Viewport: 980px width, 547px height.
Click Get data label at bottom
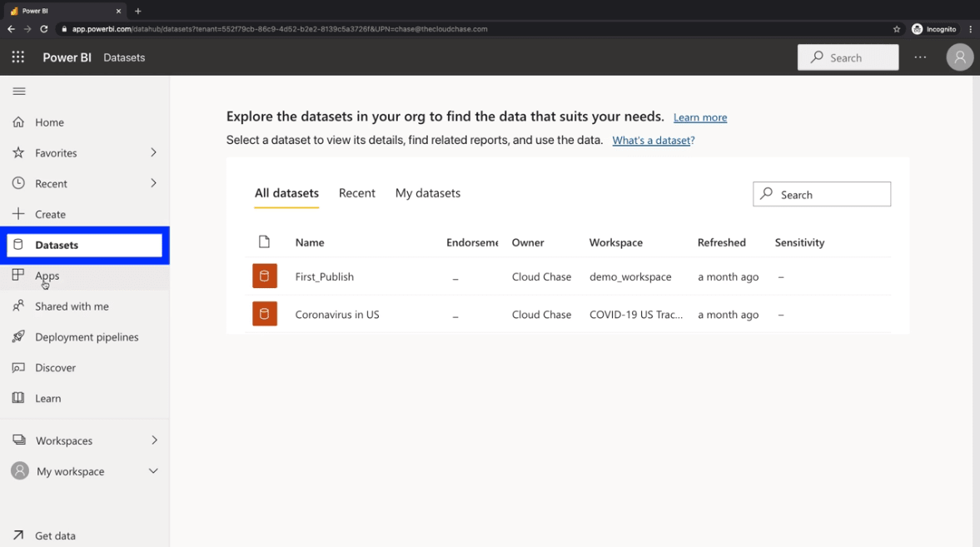(55, 535)
